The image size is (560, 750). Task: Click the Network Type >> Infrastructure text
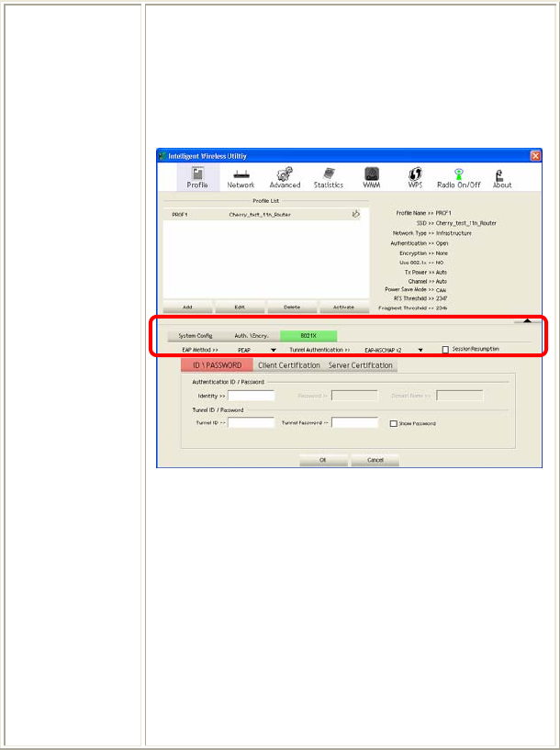432,233
